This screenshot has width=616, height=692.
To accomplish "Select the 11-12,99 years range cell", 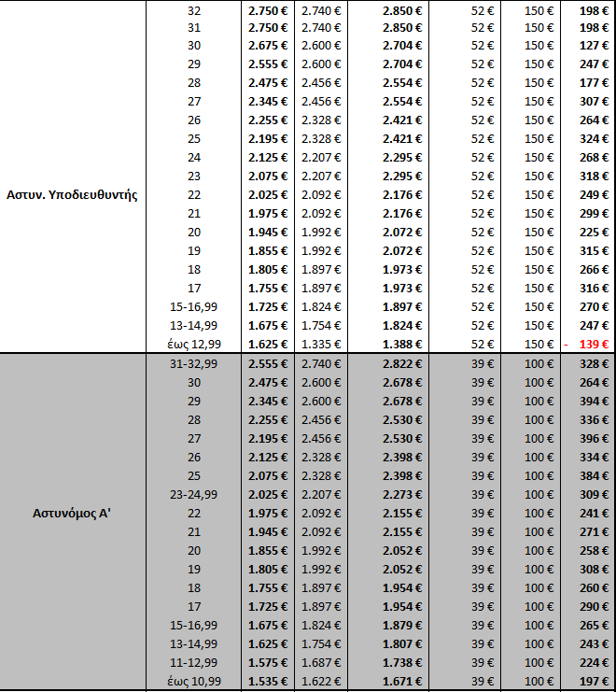I will click(x=193, y=663).
